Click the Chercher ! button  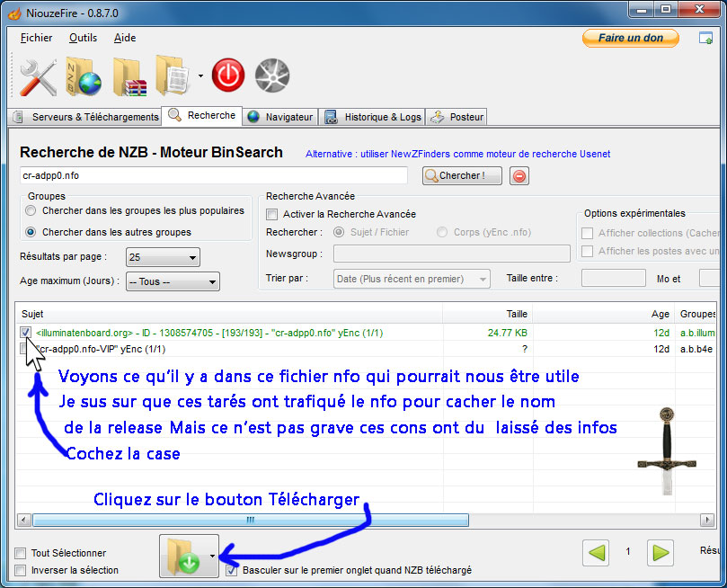tap(462, 175)
